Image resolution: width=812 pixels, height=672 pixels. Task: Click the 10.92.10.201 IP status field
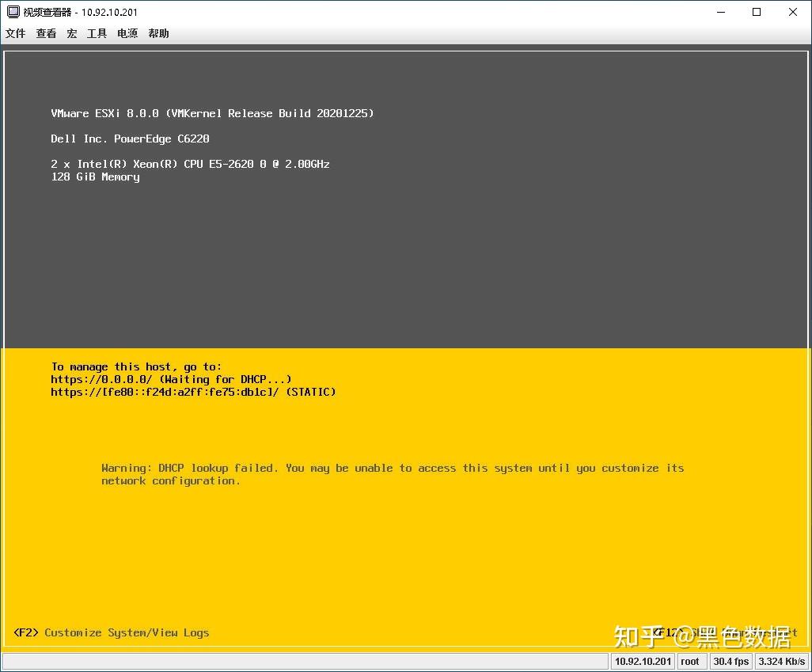(x=642, y=661)
